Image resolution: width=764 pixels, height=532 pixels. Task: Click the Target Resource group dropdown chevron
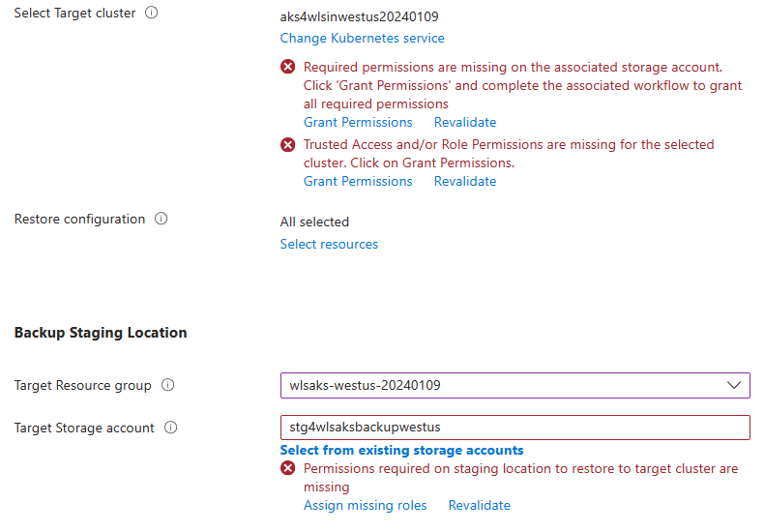[x=733, y=385]
